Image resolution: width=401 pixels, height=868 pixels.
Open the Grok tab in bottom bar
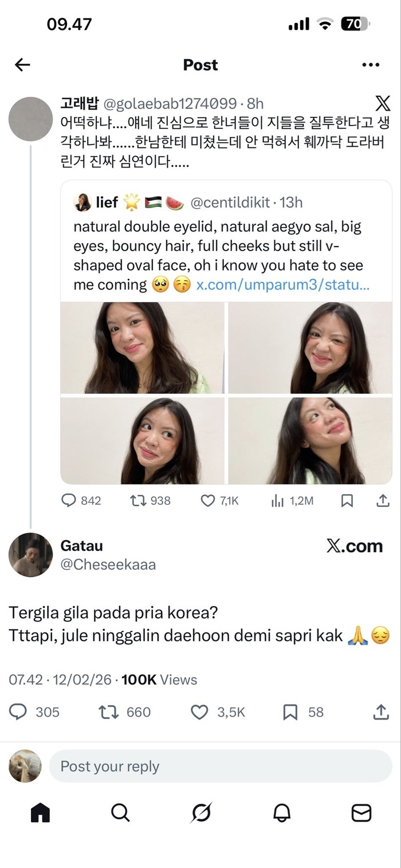point(201,812)
